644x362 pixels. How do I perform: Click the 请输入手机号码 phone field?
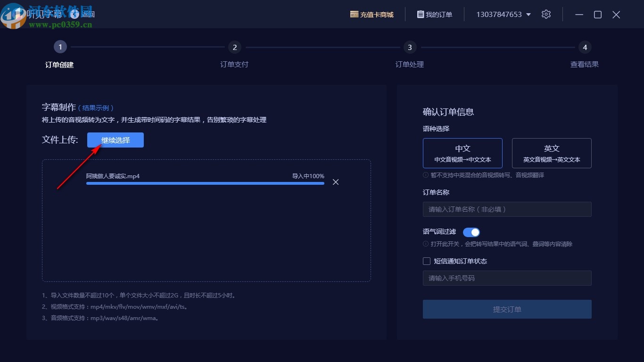pyautogui.click(x=507, y=278)
